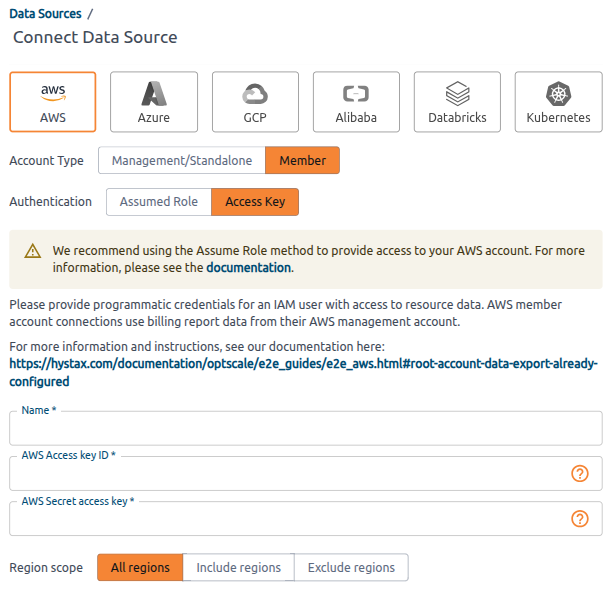This screenshot has width=612, height=590.
Task: Set region scope to All regions
Action: 140,567
